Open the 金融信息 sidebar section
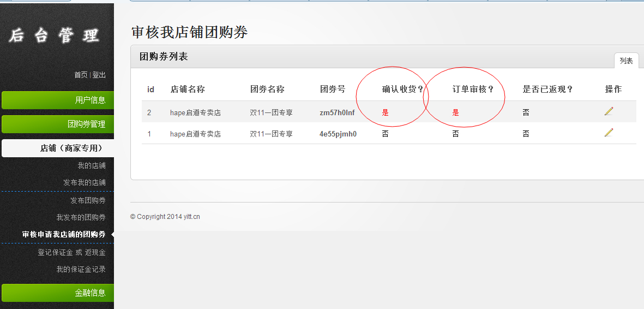The height and width of the screenshot is (309, 644). click(x=57, y=293)
